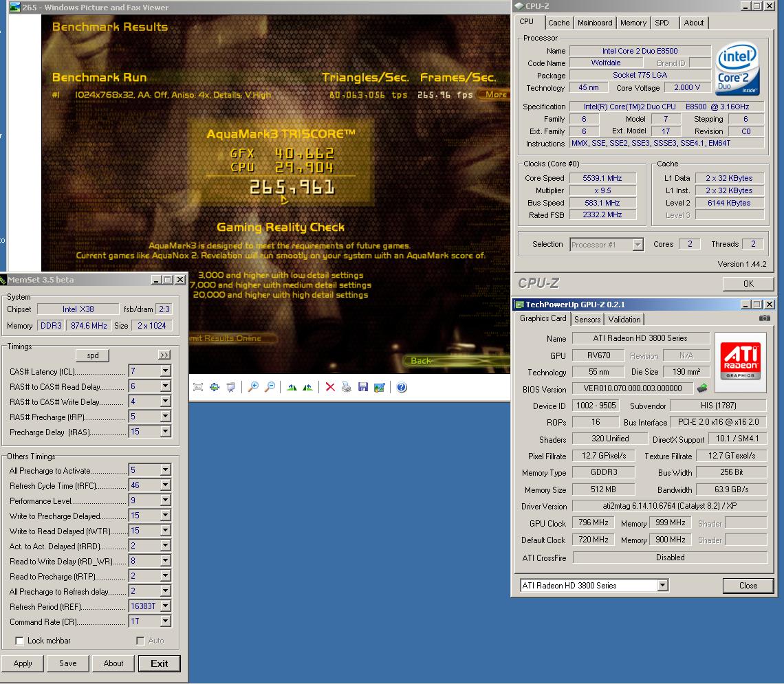Save the GPU BIOS using the chip icon
The height and width of the screenshot is (684, 784).
point(702,388)
